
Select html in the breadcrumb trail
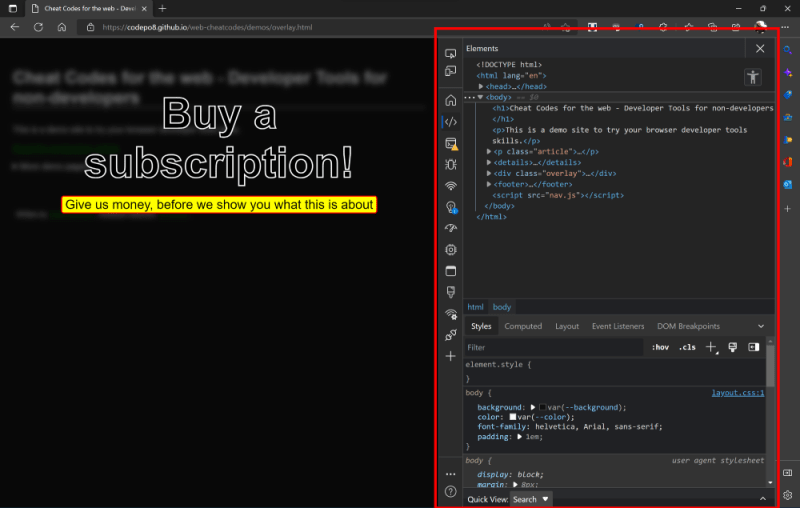click(475, 307)
